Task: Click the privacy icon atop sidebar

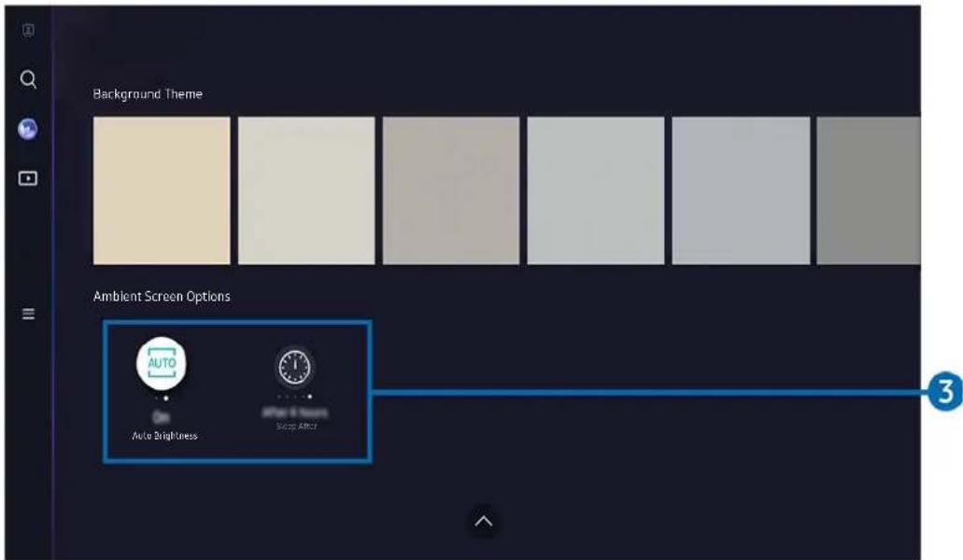Action: 28,30
